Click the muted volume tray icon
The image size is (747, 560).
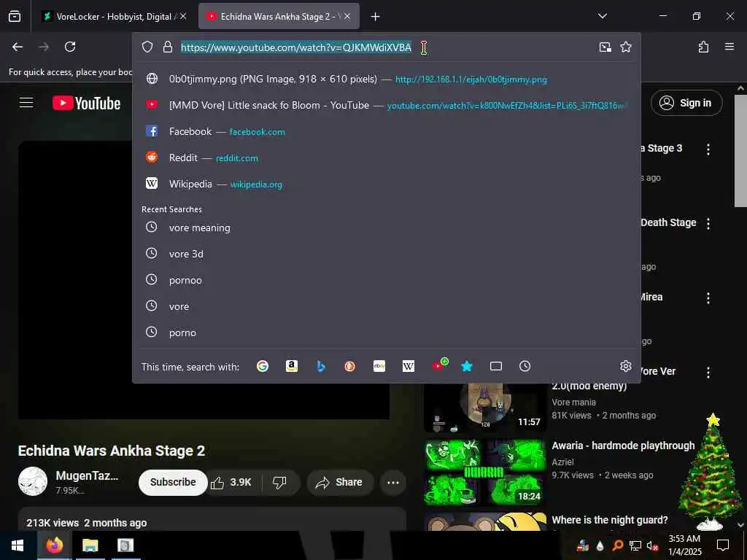(652, 545)
